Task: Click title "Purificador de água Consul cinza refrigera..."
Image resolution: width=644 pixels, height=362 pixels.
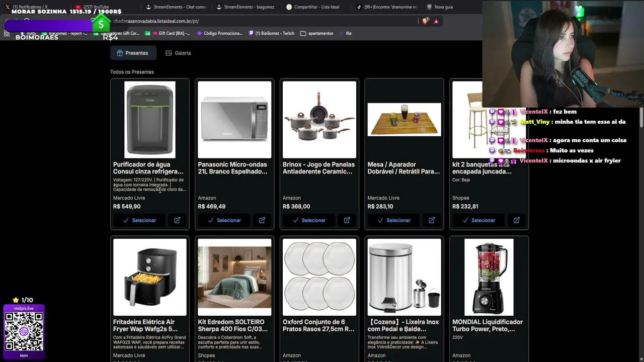Action: click(148, 168)
